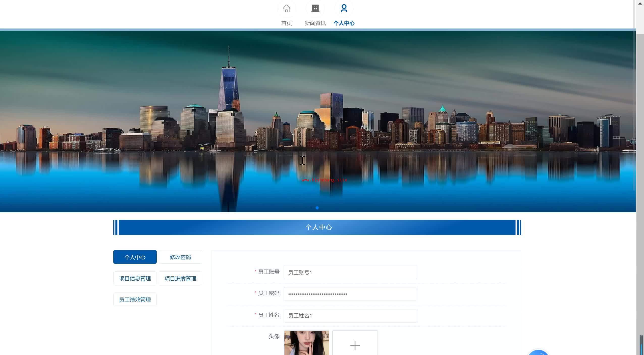Image resolution: width=644 pixels, height=355 pixels.
Task: Open the 修改密码 tab
Action: [x=180, y=257]
